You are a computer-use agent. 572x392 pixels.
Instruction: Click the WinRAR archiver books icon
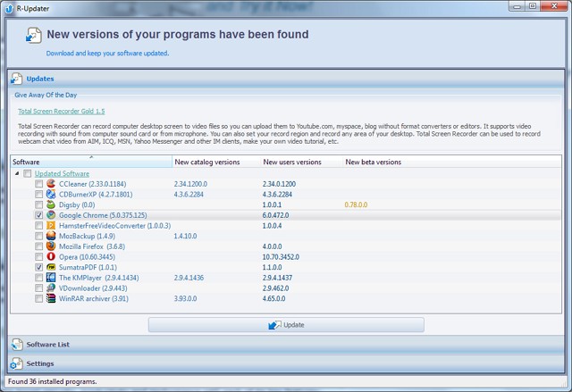(x=51, y=298)
